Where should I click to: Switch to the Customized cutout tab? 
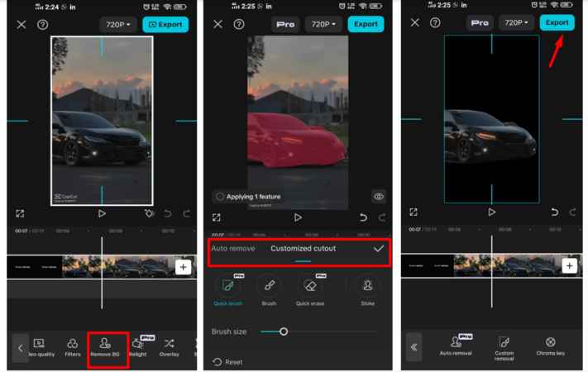tap(304, 248)
